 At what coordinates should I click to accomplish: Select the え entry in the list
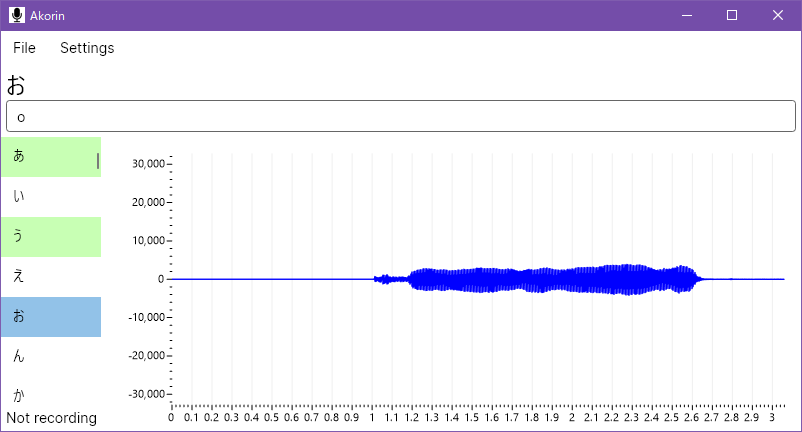click(x=51, y=277)
